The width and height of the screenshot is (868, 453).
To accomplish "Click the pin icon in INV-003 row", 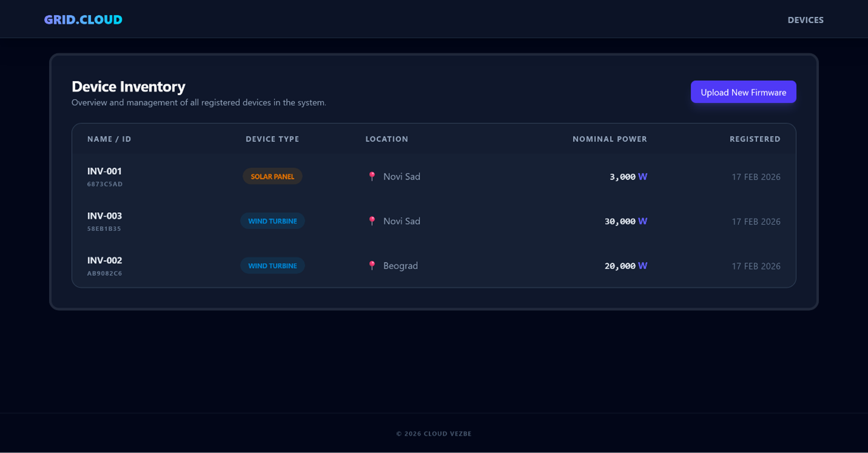I will (372, 221).
